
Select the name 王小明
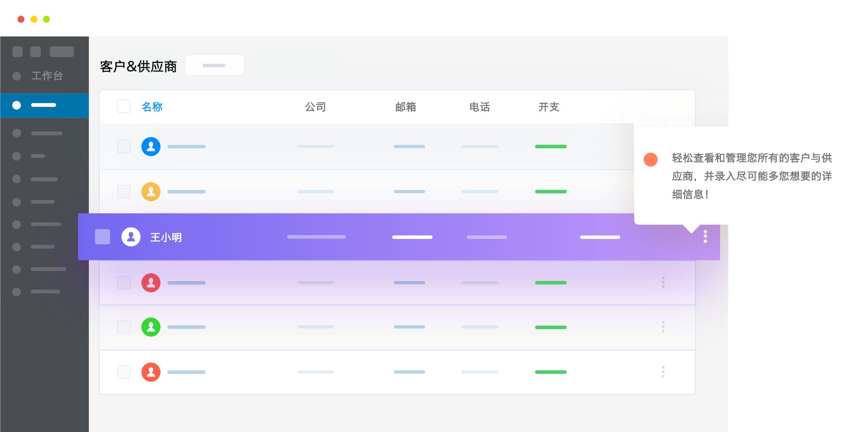click(x=166, y=237)
